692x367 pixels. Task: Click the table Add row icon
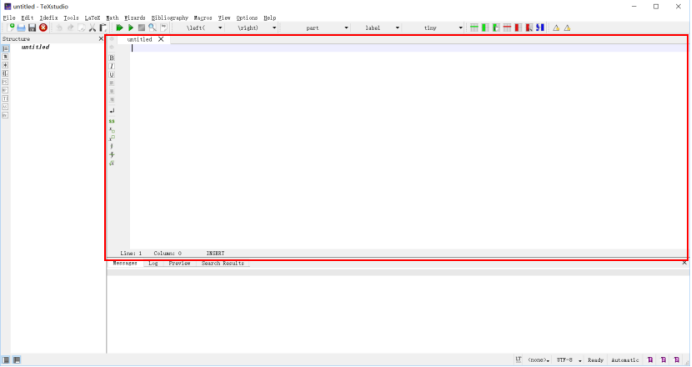point(474,28)
